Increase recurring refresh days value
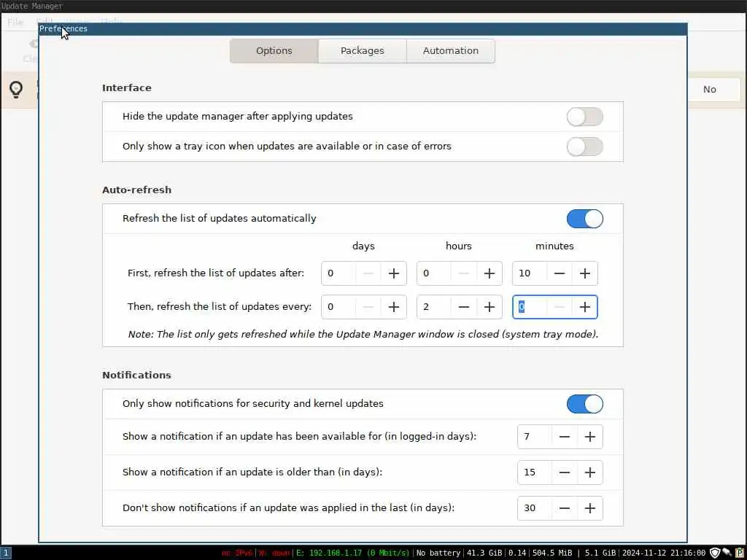The image size is (747, 560). (x=393, y=307)
